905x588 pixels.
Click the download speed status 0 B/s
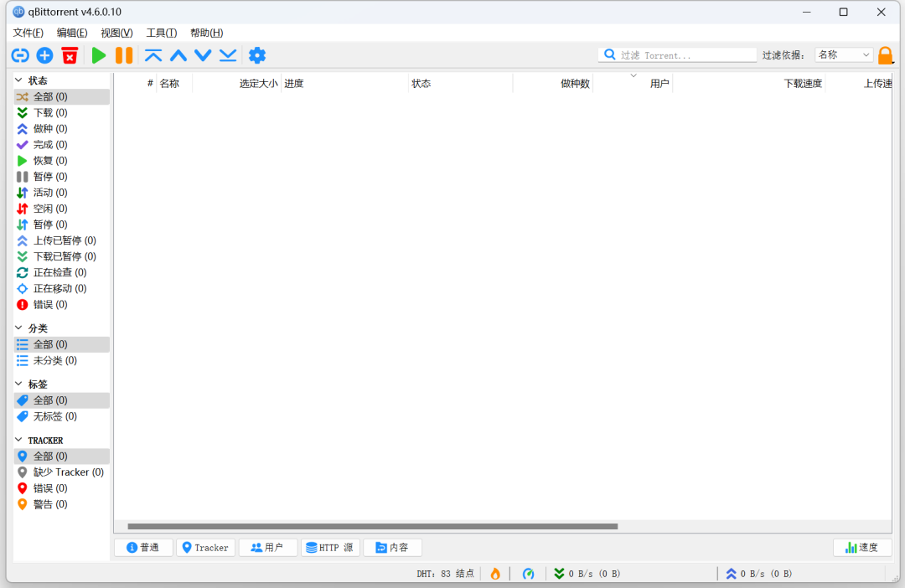point(587,574)
